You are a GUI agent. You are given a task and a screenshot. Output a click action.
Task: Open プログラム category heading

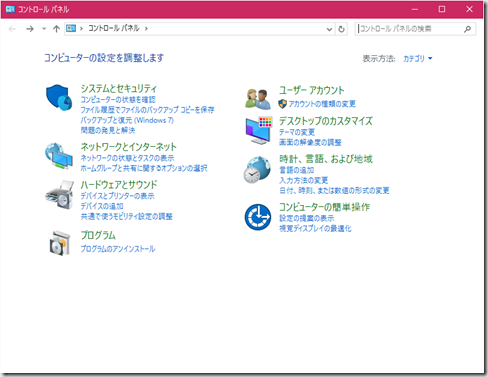click(x=98, y=235)
